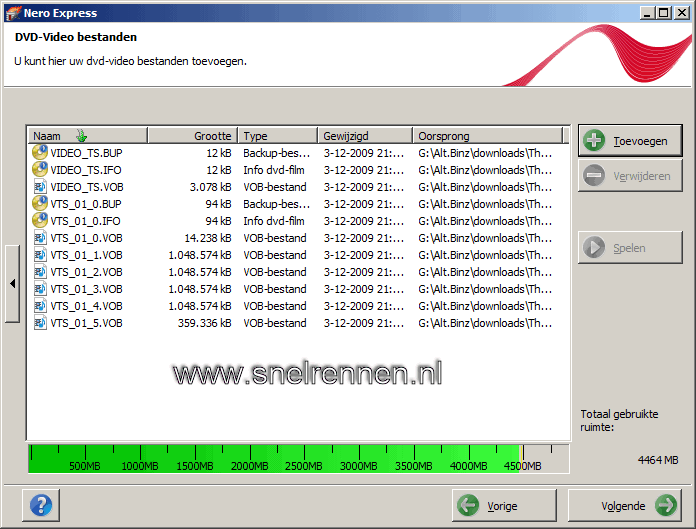Expand the left side panel arrow
Screen dimensions: 696x529
(x=12, y=284)
